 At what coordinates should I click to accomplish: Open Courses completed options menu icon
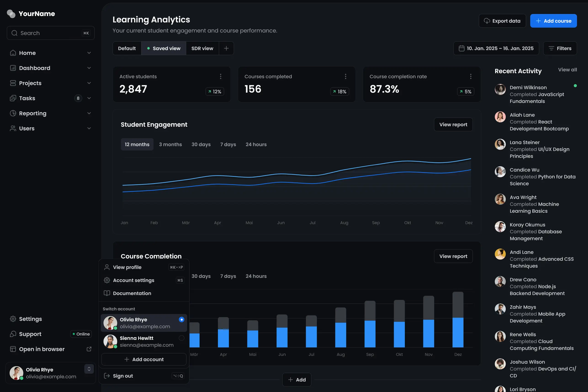pyautogui.click(x=346, y=76)
